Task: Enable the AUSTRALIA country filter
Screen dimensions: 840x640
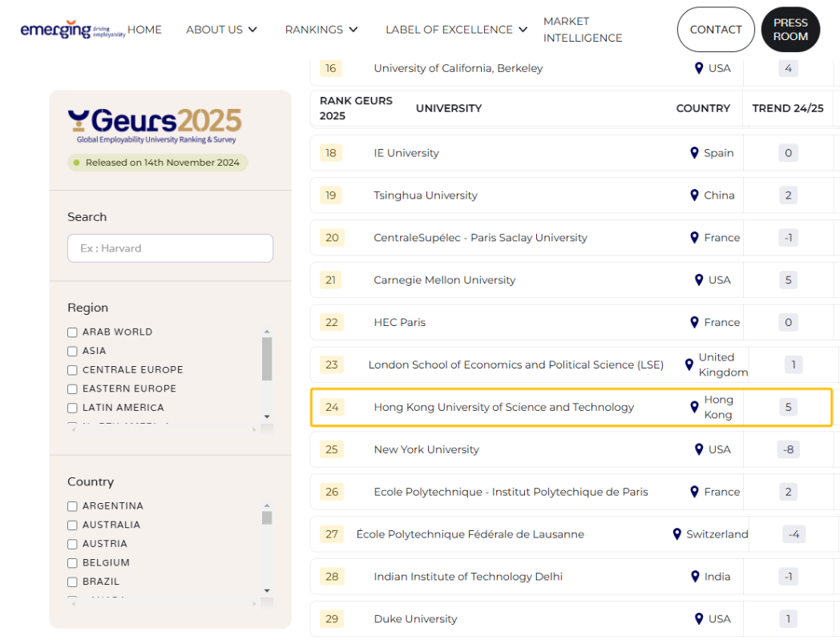Action: (x=72, y=525)
